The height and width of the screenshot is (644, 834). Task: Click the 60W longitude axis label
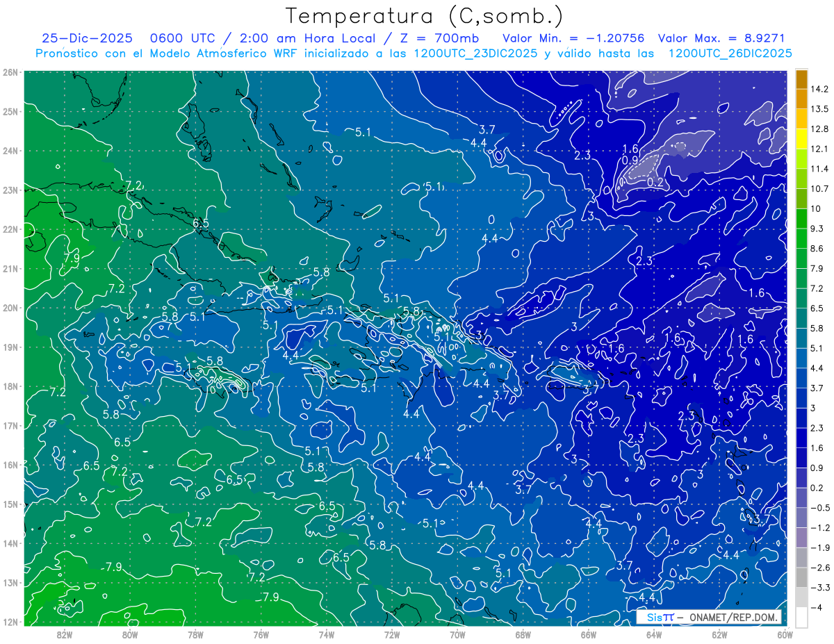point(785,634)
